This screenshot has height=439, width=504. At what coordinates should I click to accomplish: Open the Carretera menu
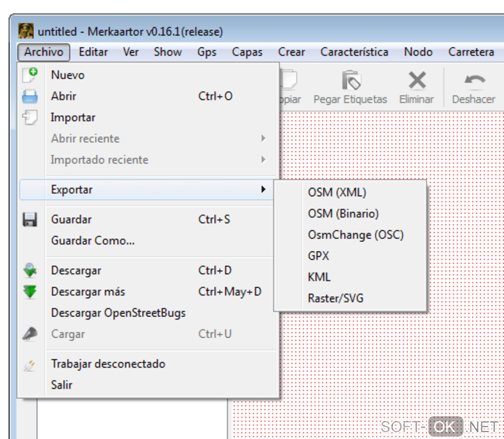pyautogui.click(x=471, y=52)
